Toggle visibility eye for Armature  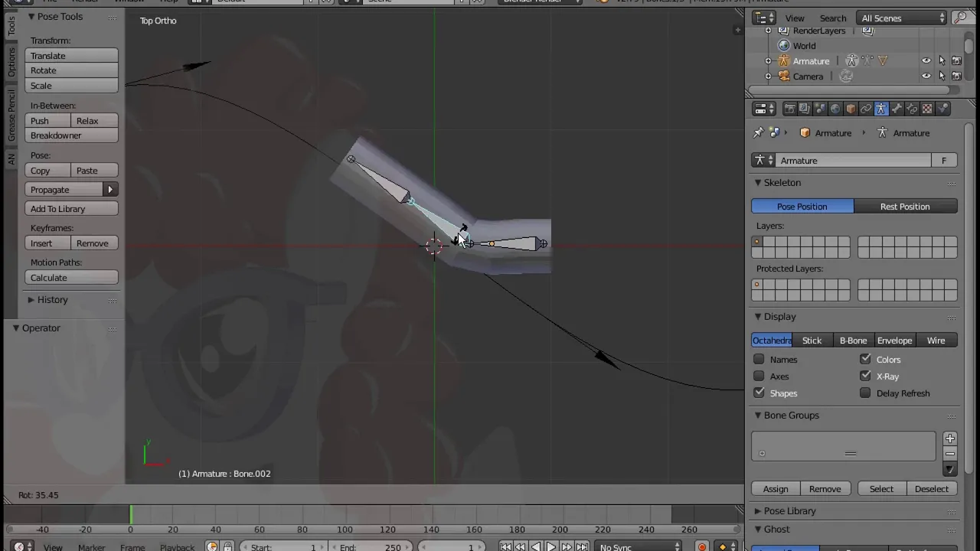coord(926,60)
